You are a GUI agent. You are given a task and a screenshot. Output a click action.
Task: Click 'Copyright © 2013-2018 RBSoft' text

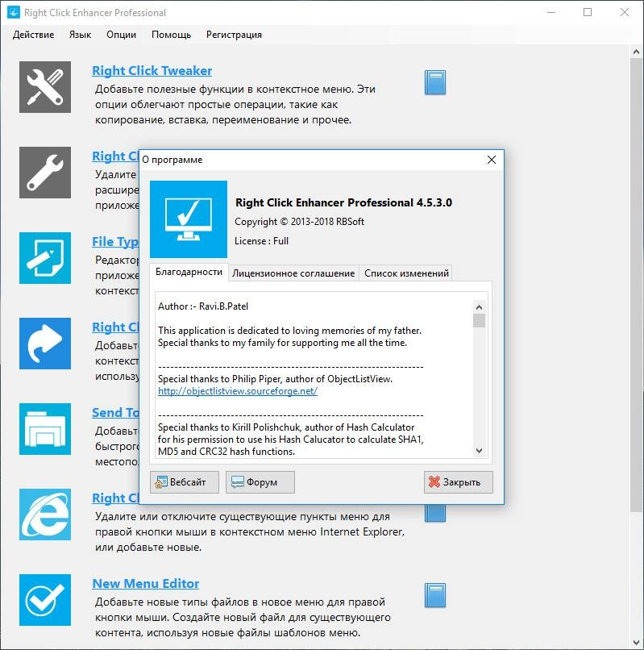(299, 221)
